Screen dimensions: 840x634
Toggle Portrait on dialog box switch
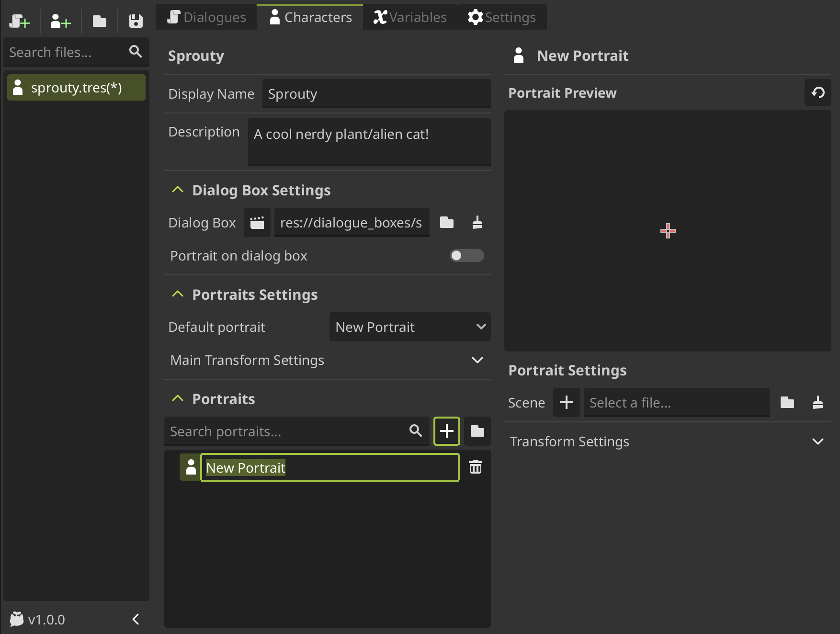tap(466, 256)
